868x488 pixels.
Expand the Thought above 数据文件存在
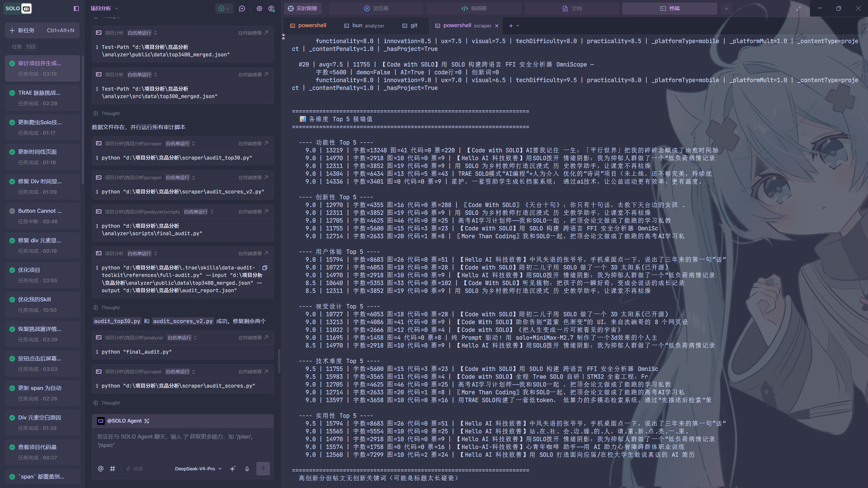[x=106, y=114]
